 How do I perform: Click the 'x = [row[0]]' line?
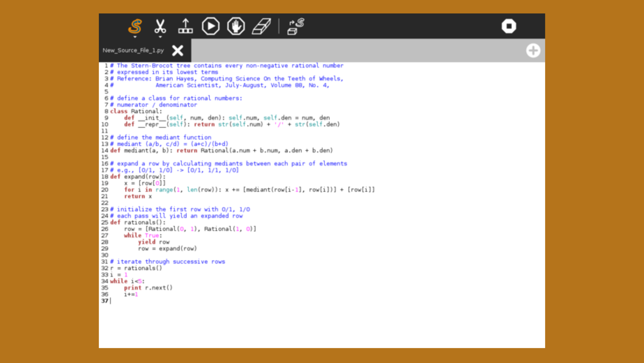(145, 183)
